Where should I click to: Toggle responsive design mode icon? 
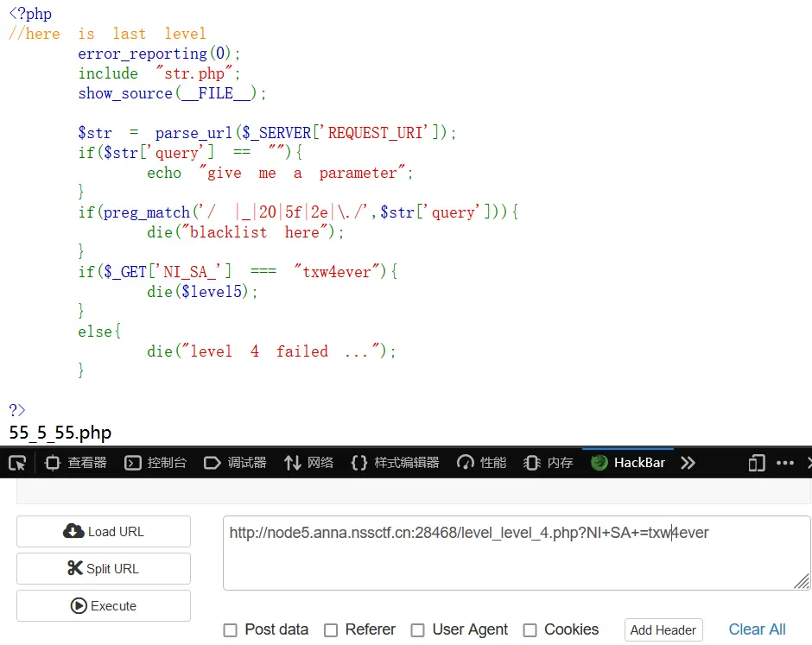click(x=757, y=463)
